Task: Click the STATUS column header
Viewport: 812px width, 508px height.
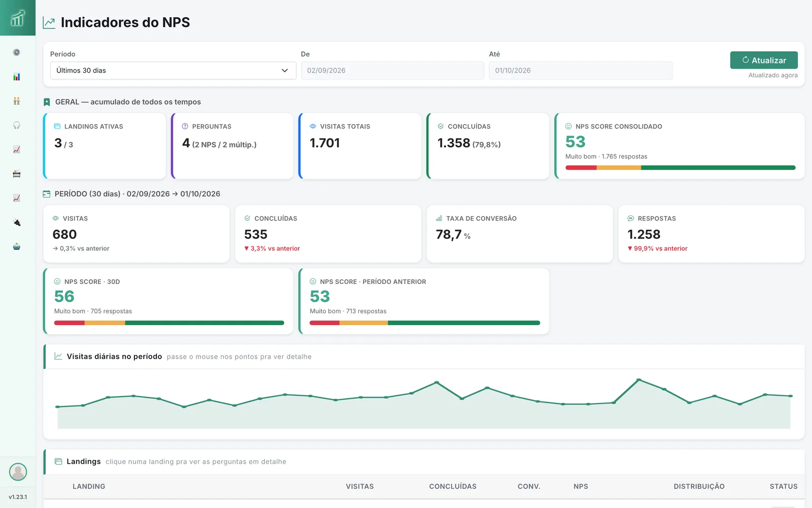Action: 784,486
